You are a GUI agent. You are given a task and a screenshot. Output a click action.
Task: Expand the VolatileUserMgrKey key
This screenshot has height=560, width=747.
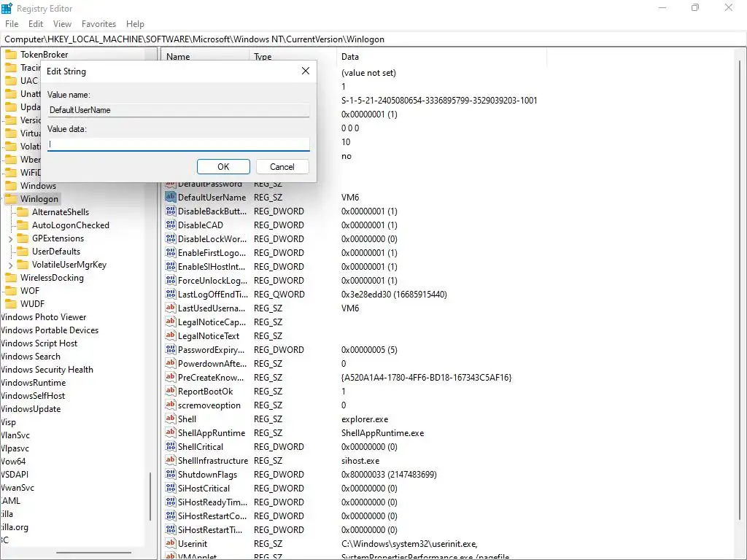10,265
